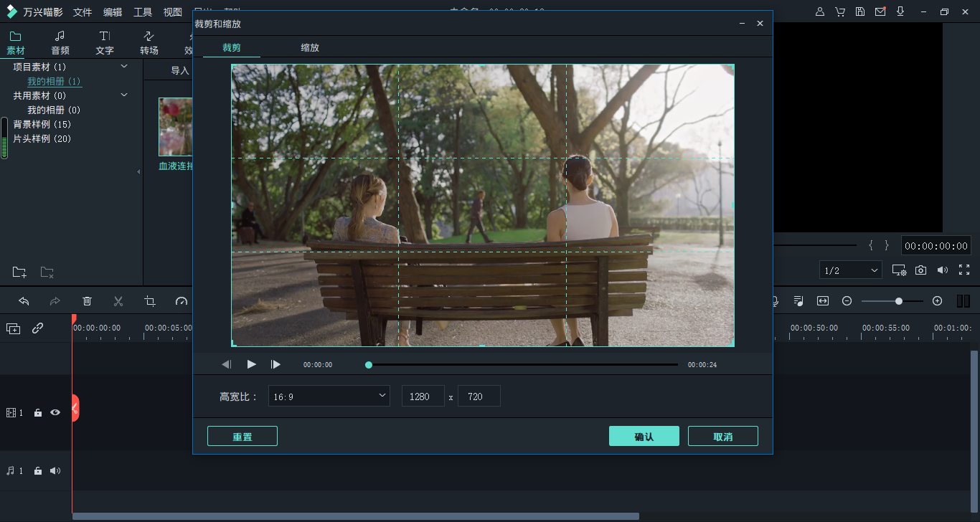Screen dimensions: 980x522
Task: Open the 16:9 aspect ratio dropdown
Action: [x=329, y=396]
